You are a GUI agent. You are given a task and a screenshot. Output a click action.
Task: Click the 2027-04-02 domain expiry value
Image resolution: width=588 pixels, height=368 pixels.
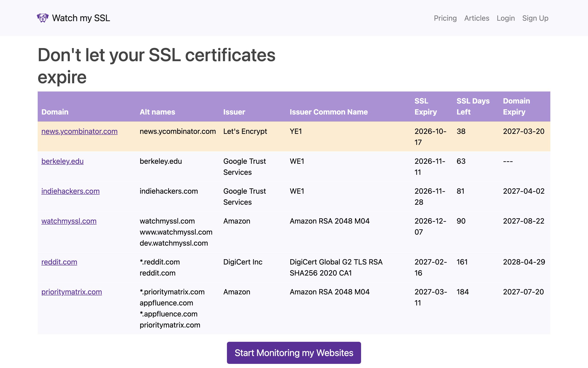pyautogui.click(x=524, y=191)
